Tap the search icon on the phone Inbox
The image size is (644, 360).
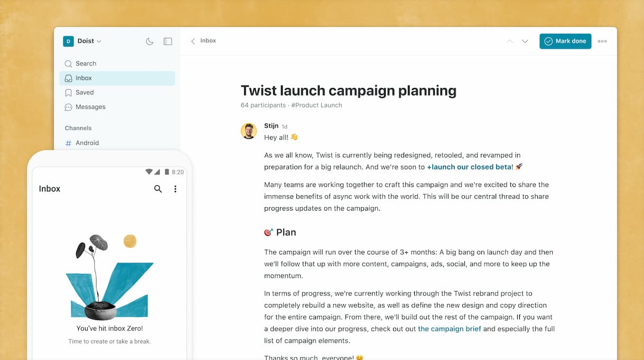click(158, 188)
